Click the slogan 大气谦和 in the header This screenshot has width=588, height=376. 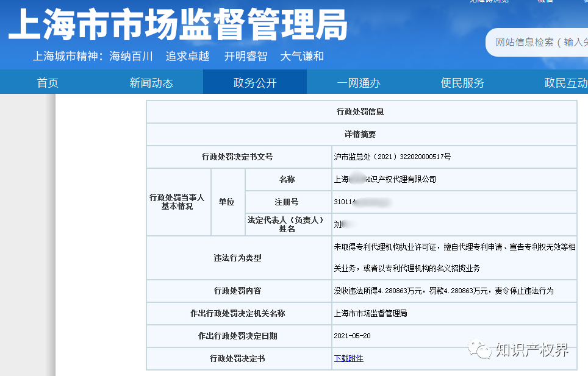302,56
